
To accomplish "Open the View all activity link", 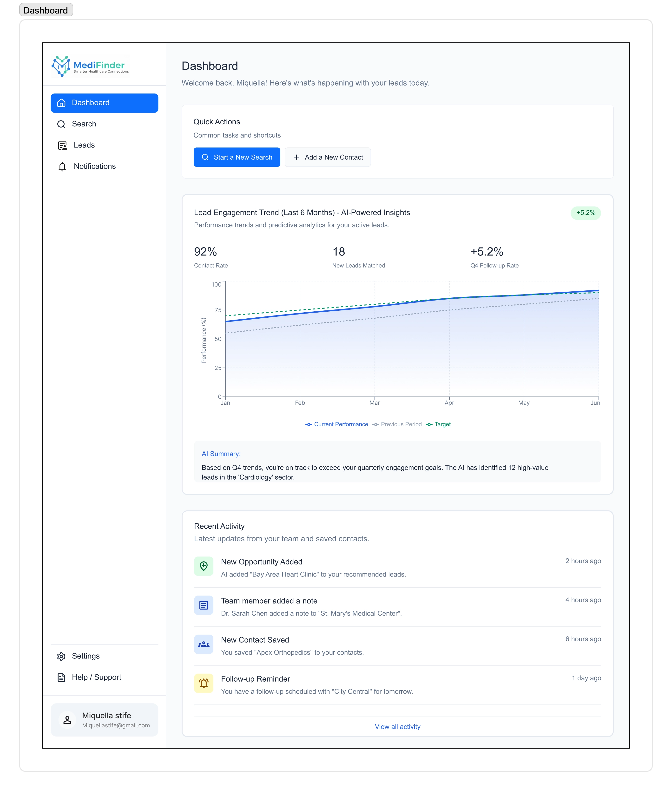I will point(397,727).
